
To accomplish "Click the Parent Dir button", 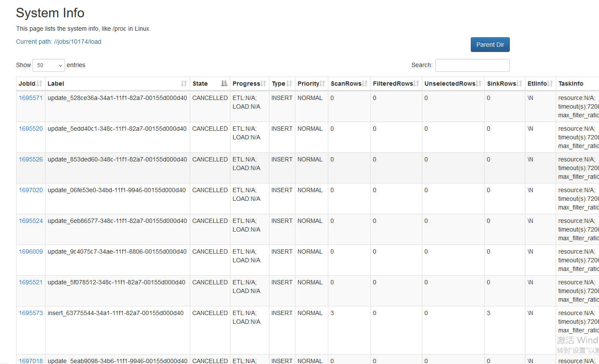I will click(x=490, y=45).
